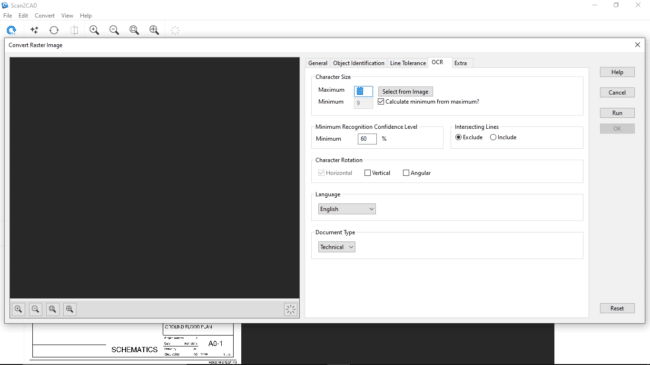Viewport: 650px width, 365px height.
Task: Minimize the Scan2CAD window
Action: click(x=595, y=5)
